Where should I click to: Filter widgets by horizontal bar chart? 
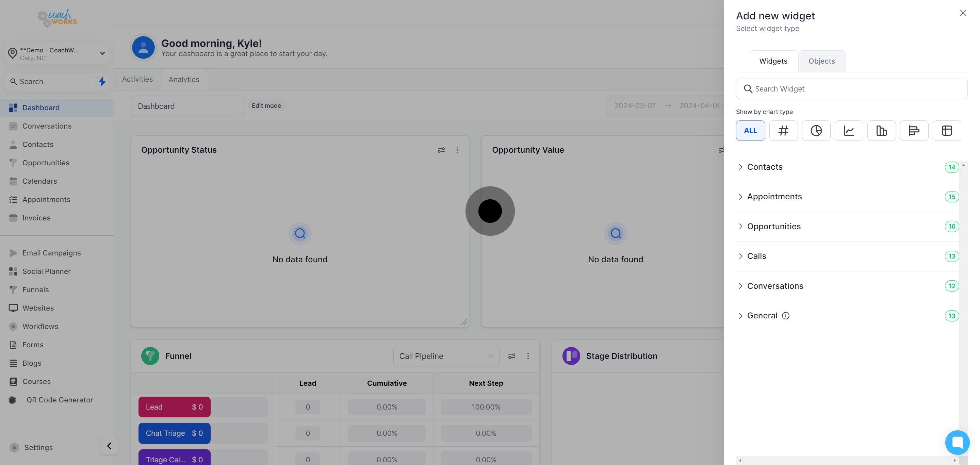point(914,130)
